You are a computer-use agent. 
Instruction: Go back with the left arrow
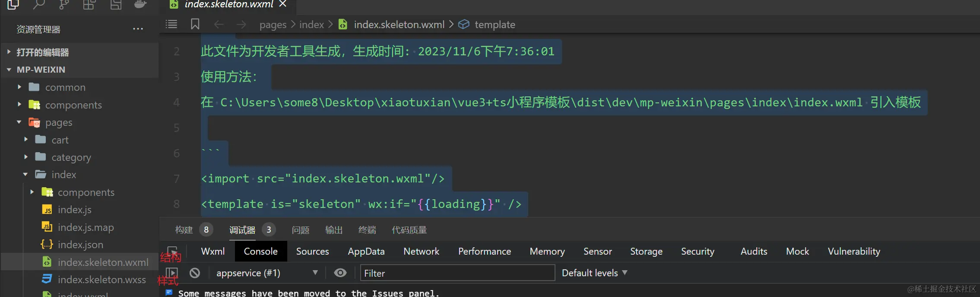[x=219, y=25]
